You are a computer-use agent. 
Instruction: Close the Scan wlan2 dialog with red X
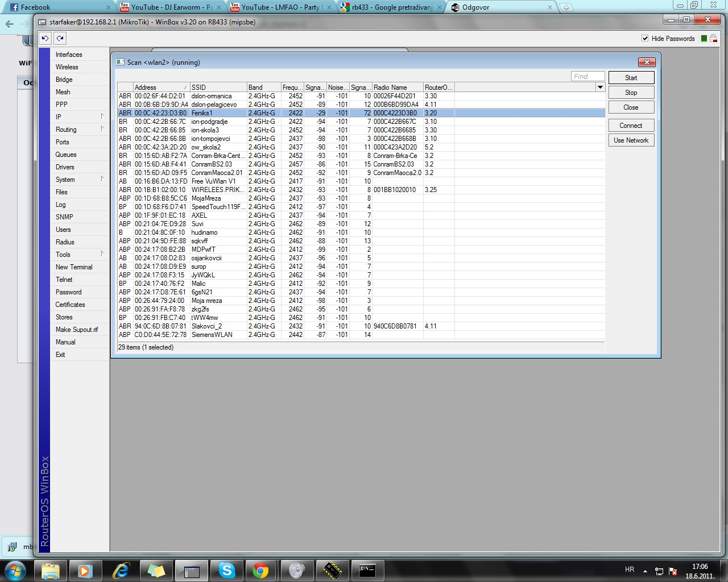pyautogui.click(x=647, y=62)
